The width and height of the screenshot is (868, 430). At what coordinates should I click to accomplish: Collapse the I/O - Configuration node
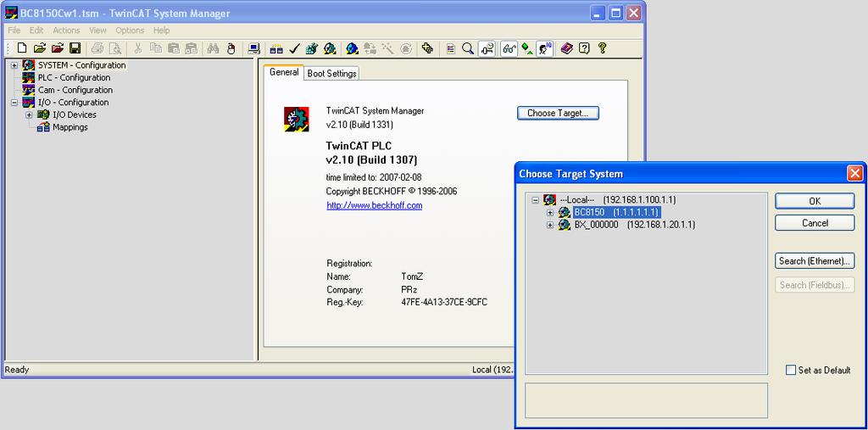(x=15, y=103)
